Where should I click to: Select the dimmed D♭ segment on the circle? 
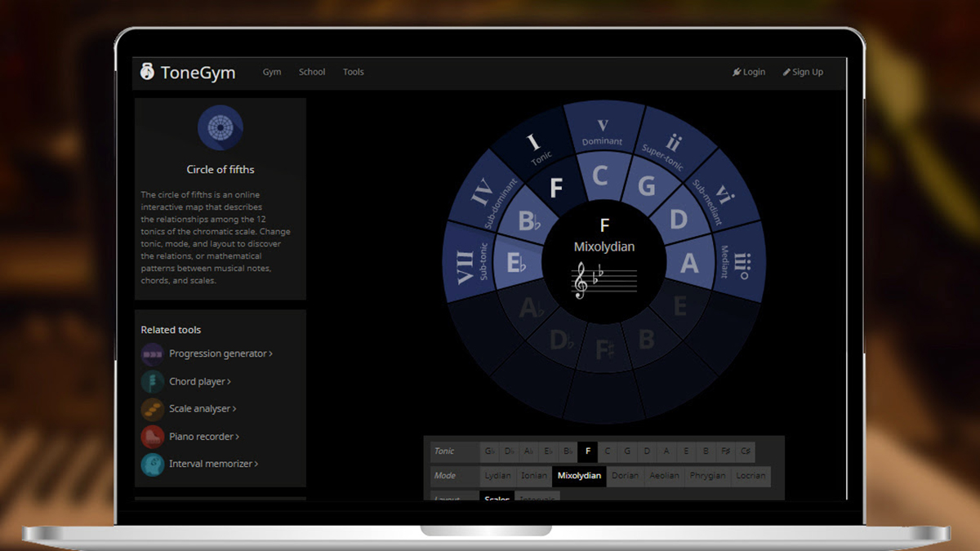(x=560, y=339)
